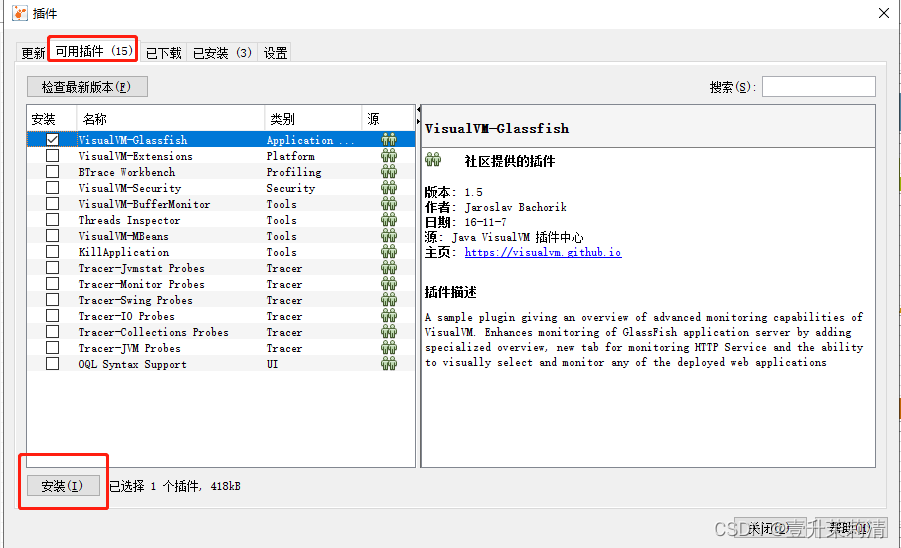Sort by the 源 column header
901x548 pixels.
[388, 119]
